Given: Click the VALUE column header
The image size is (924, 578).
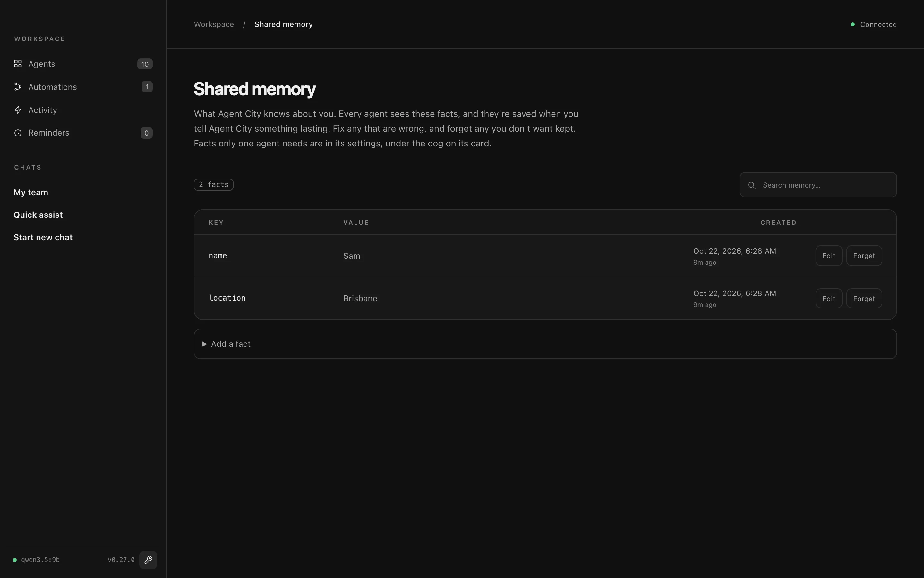Looking at the screenshot, I should [x=356, y=223].
